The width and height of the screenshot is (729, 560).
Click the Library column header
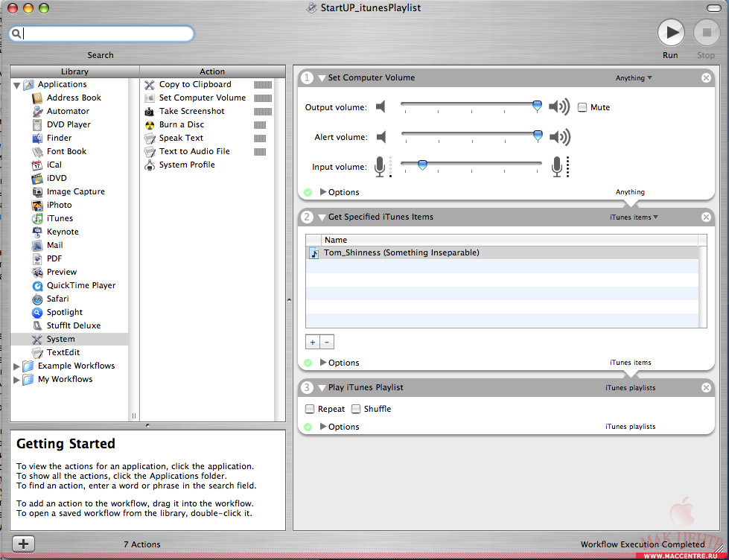[74, 71]
